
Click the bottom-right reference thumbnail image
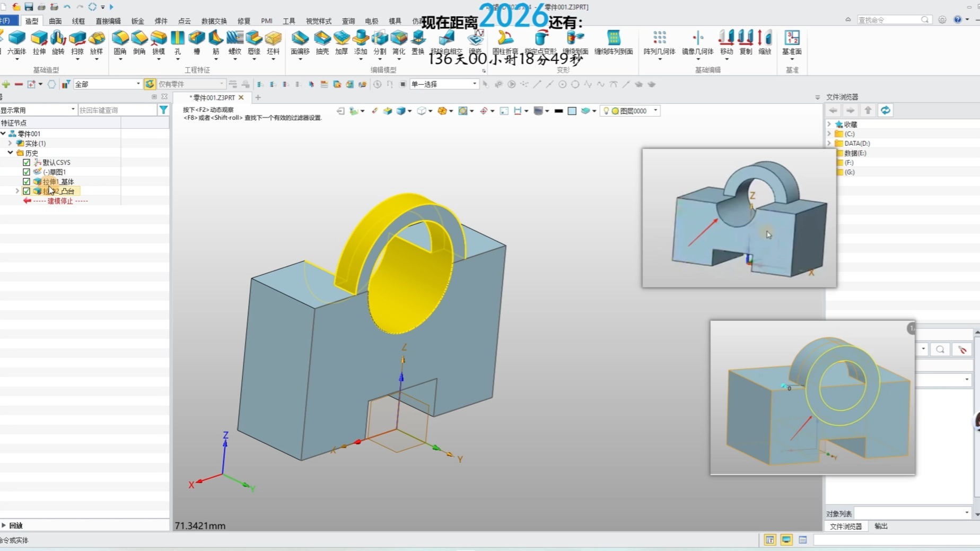pos(813,397)
